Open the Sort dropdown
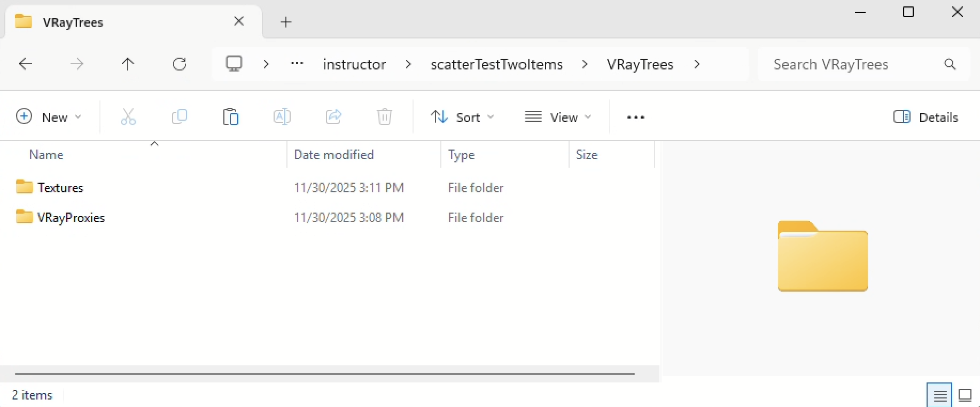The width and height of the screenshot is (980, 407). pos(462,117)
